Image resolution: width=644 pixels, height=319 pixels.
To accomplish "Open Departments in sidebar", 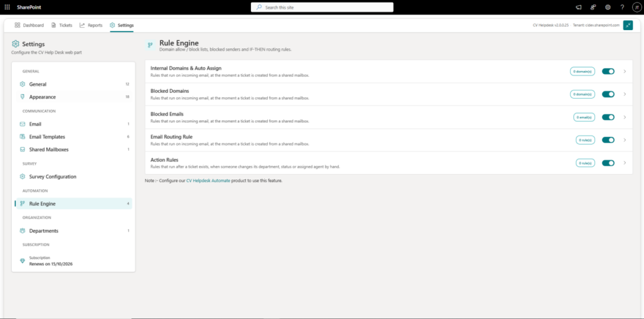I will 74,230.
